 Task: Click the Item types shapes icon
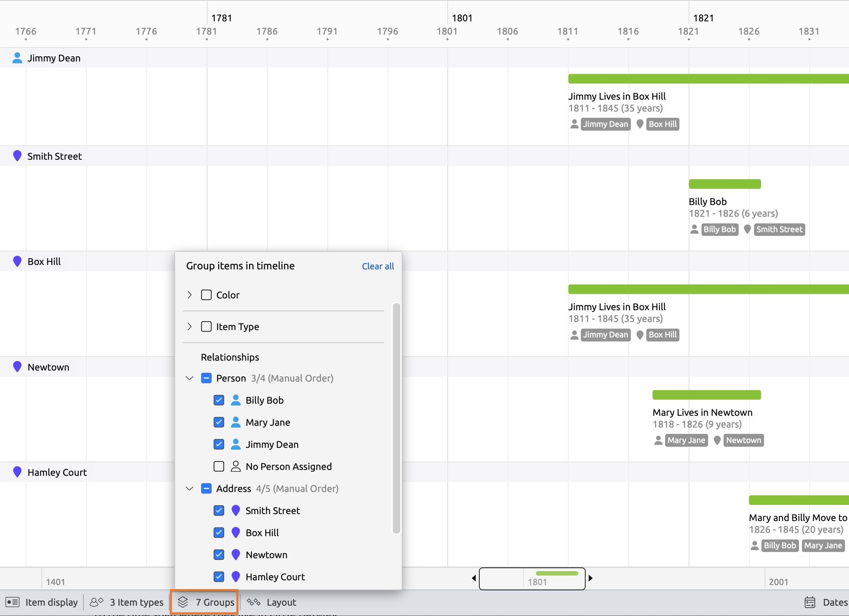click(x=97, y=602)
